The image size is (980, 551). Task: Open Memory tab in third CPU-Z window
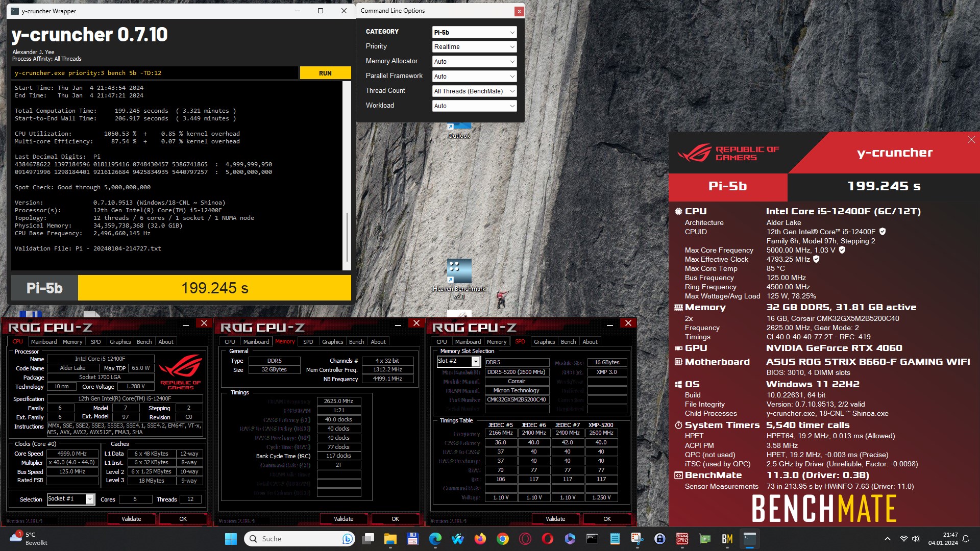coord(497,342)
